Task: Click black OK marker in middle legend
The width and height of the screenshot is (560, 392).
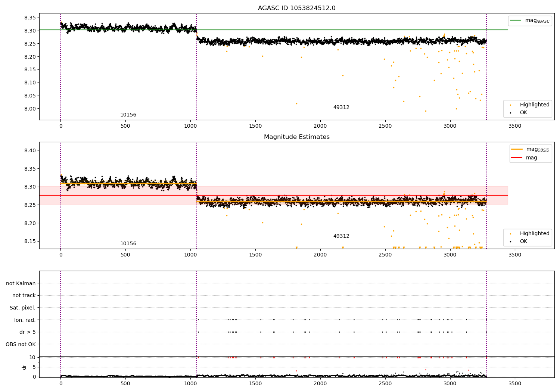Action: (x=510, y=242)
